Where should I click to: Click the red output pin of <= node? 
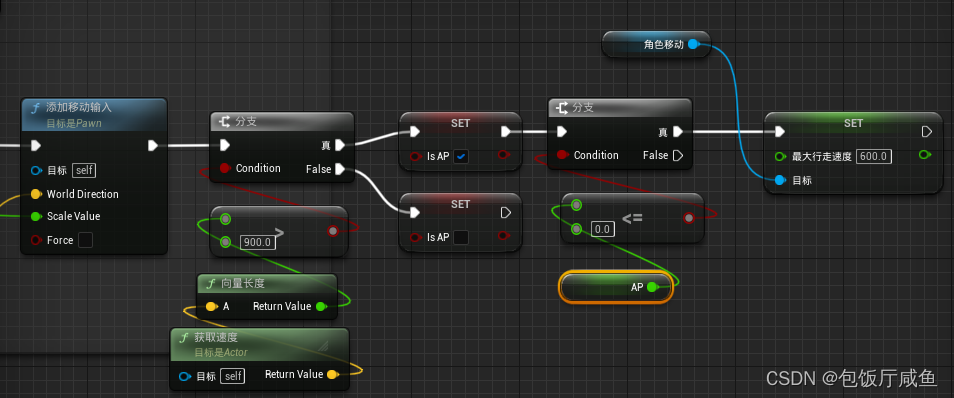click(x=689, y=217)
